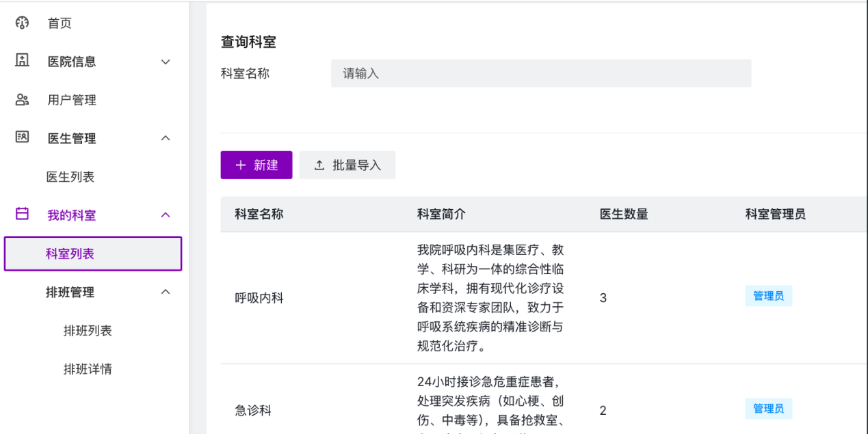The width and height of the screenshot is (868, 434).
Task: Click the 管理员 tag in 急诊科 row
Action: click(x=768, y=409)
